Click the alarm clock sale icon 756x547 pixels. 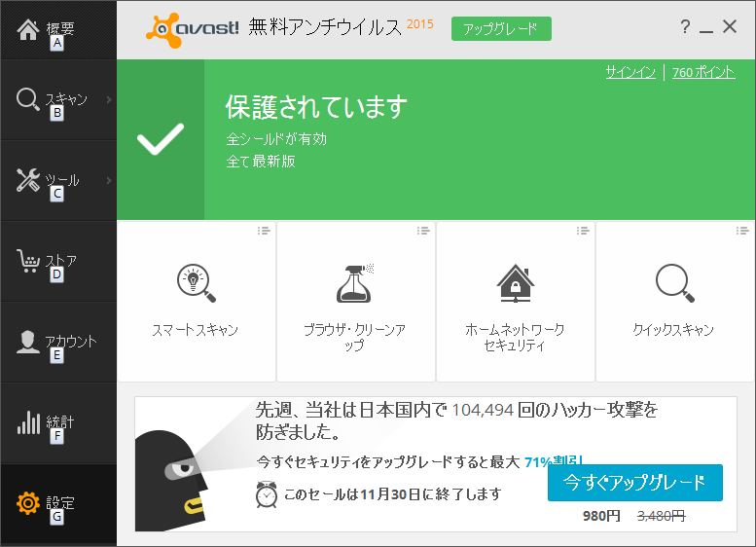click(x=267, y=494)
